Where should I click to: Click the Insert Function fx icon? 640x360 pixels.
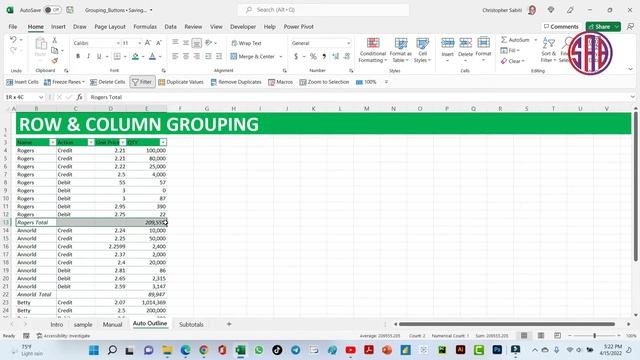pyautogui.click(x=79, y=97)
